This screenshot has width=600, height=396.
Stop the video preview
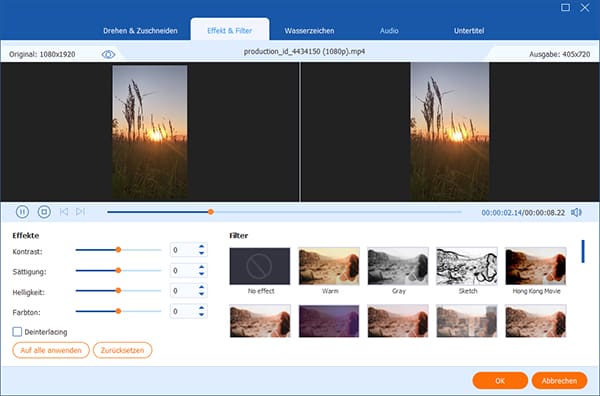pyautogui.click(x=44, y=212)
